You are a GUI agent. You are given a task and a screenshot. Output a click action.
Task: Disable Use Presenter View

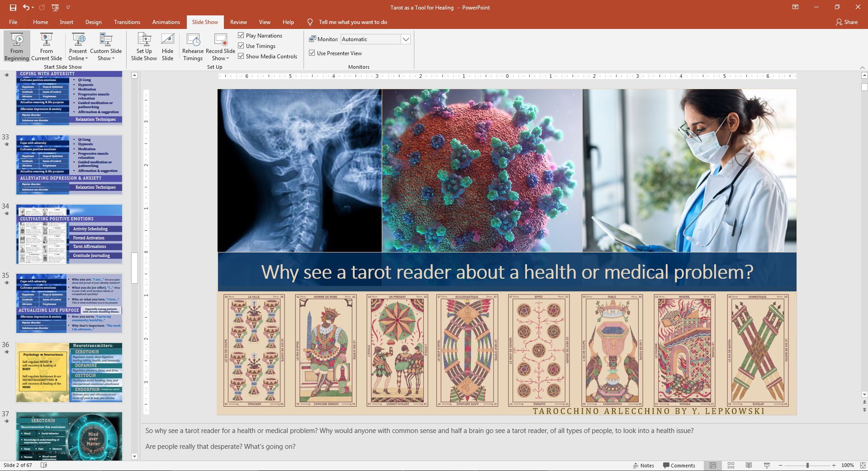(x=312, y=53)
